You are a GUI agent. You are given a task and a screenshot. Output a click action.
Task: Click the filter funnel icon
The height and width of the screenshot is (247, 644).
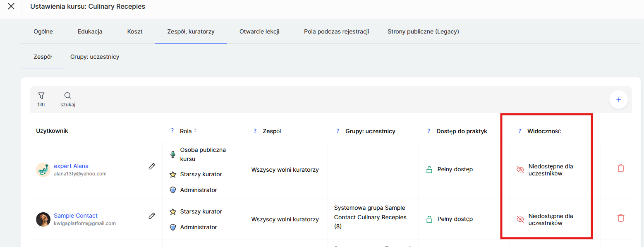coord(41,96)
